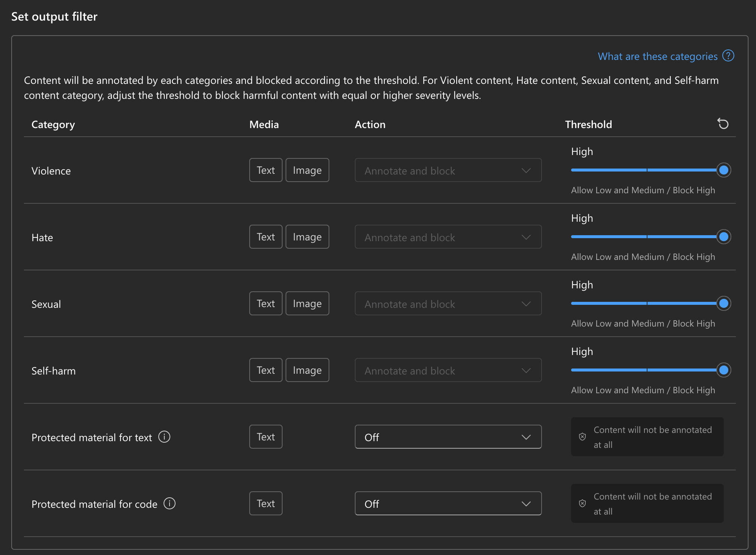
Task: Click the help question mark icon top right
Action: [x=728, y=56]
